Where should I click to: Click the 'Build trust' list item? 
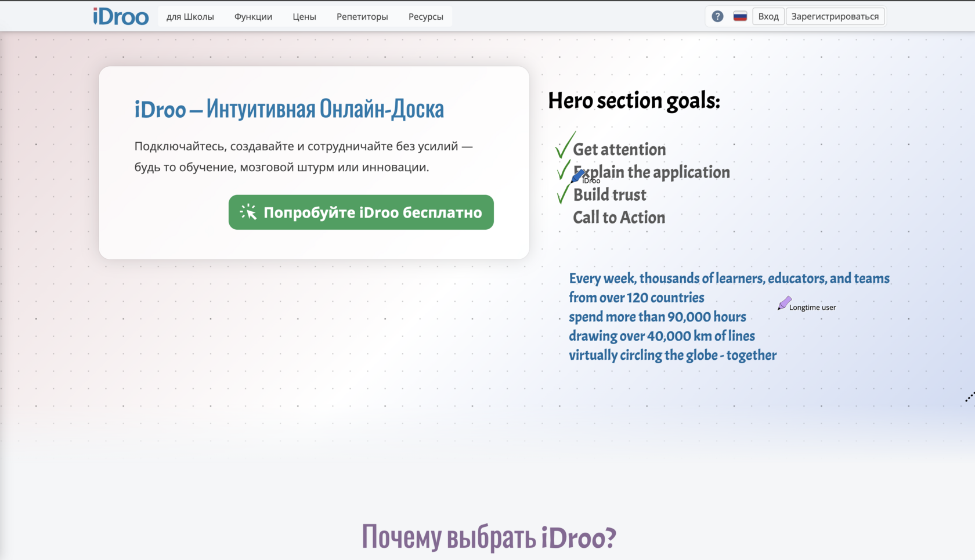[609, 194]
